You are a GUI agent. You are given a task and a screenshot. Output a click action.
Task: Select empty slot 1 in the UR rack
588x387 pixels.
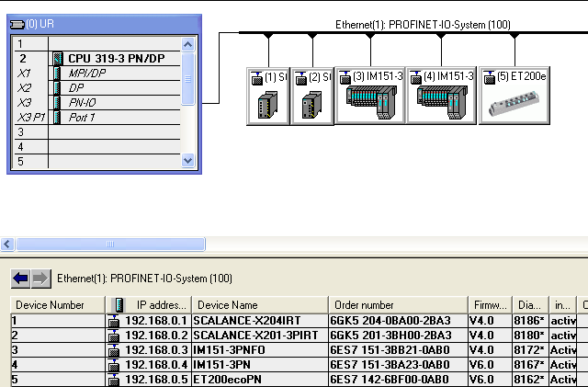point(97,44)
